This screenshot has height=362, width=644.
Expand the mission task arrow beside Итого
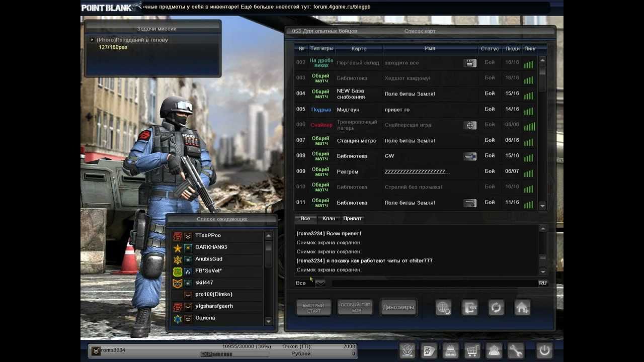tap(92, 40)
